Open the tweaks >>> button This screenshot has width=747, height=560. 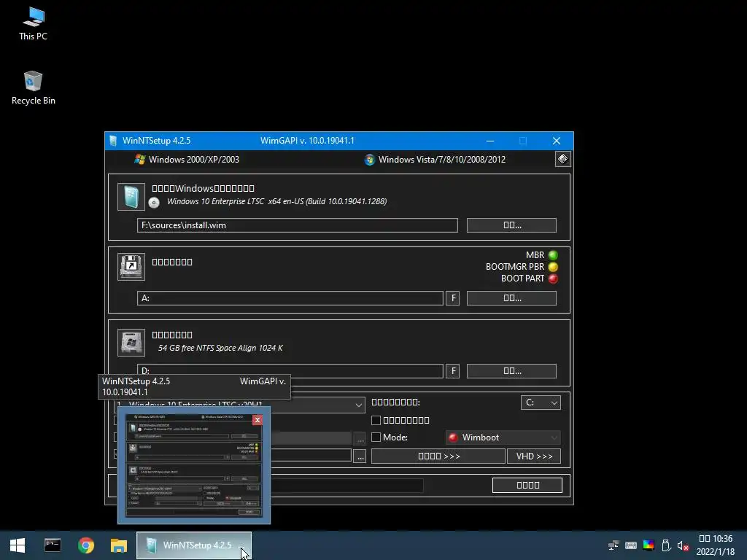(438, 456)
